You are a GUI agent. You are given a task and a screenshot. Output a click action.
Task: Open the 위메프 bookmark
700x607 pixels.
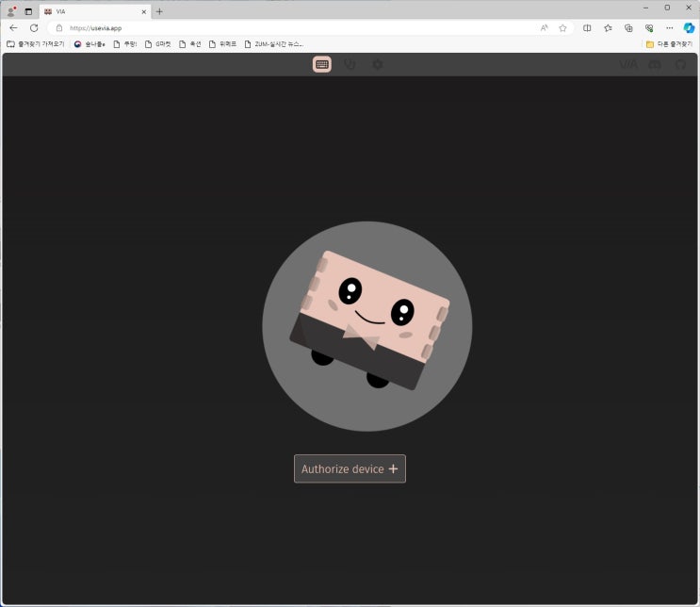tap(222, 43)
